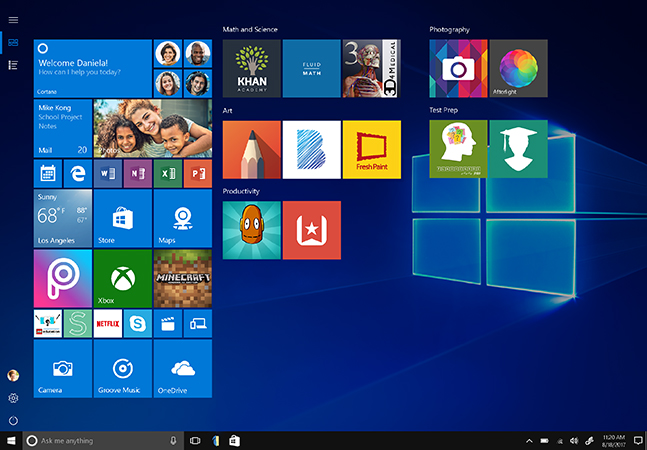
Task: Open the Cortana Welcome Daniela tile
Action: (93, 68)
